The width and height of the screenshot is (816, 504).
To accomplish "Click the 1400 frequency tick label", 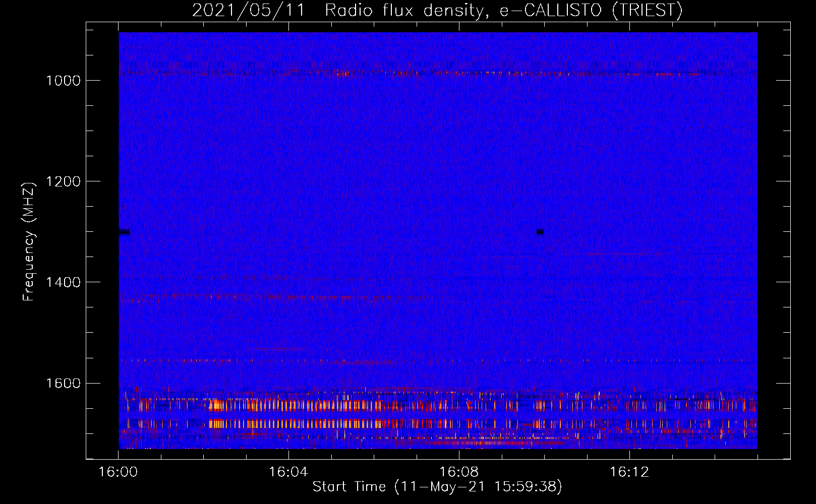I will click(x=64, y=282).
